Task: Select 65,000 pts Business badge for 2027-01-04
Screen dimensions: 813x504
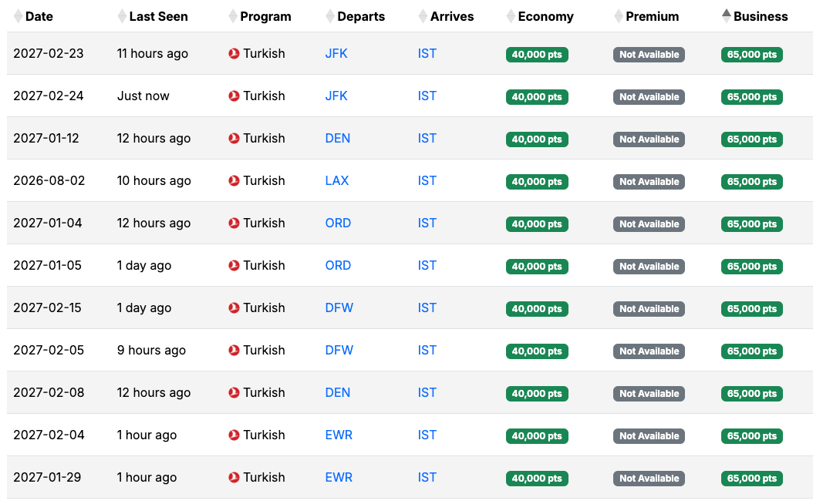Action: click(751, 224)
